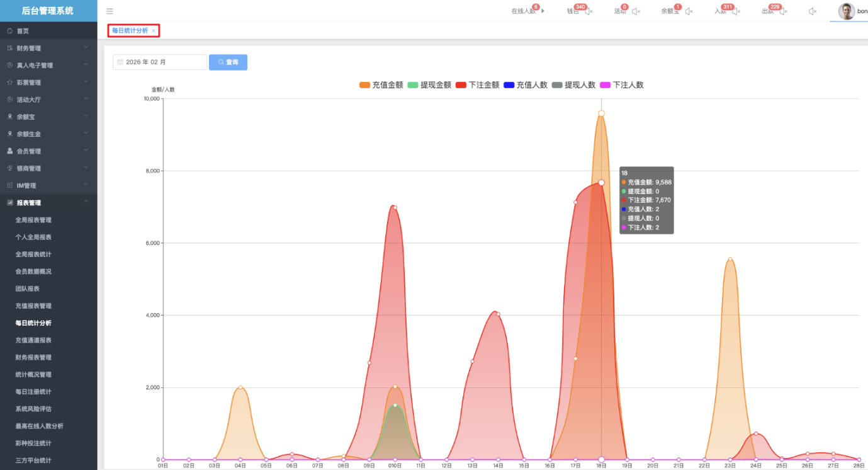Viewport: 868px width, 470px height.
Task: Click the speaker icon next to 入款
Action: coord(736,11)
